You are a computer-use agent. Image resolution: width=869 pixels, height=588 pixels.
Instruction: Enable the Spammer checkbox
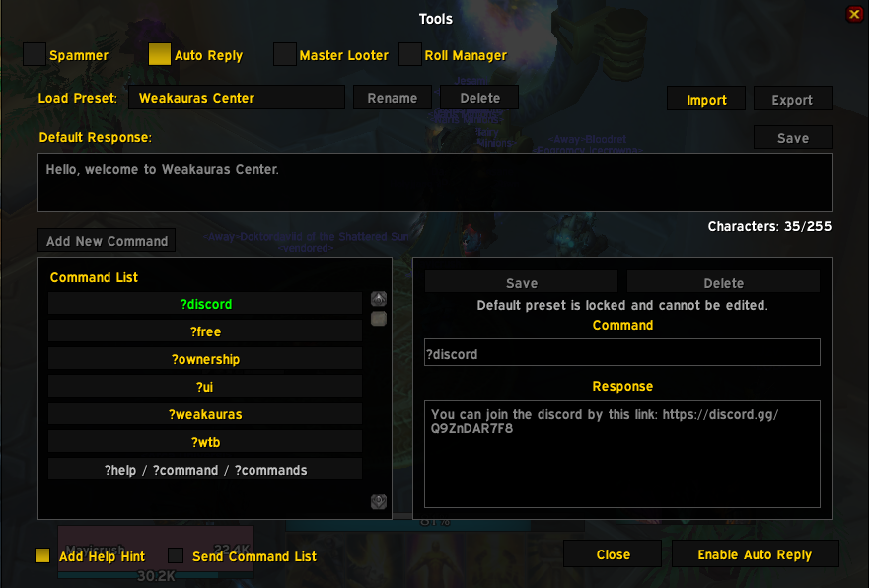35,55
